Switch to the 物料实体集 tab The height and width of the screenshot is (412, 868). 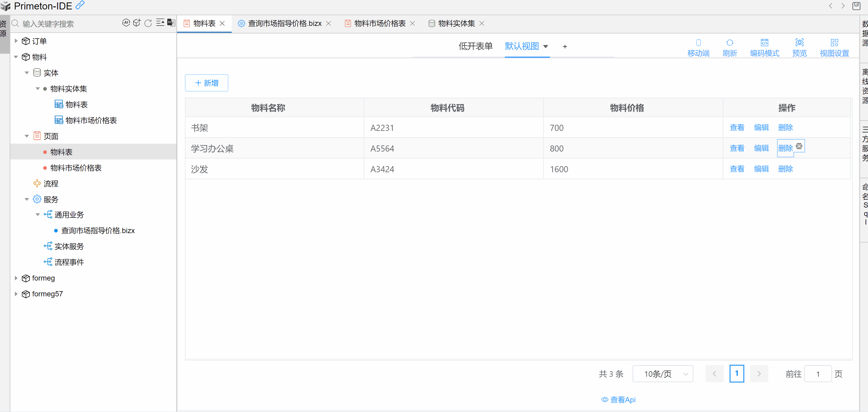pyautogui.click(x=456, y=23)
